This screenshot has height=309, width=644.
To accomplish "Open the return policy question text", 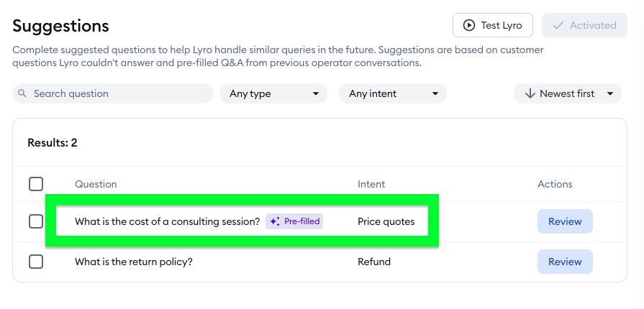I will coord(134,262).
